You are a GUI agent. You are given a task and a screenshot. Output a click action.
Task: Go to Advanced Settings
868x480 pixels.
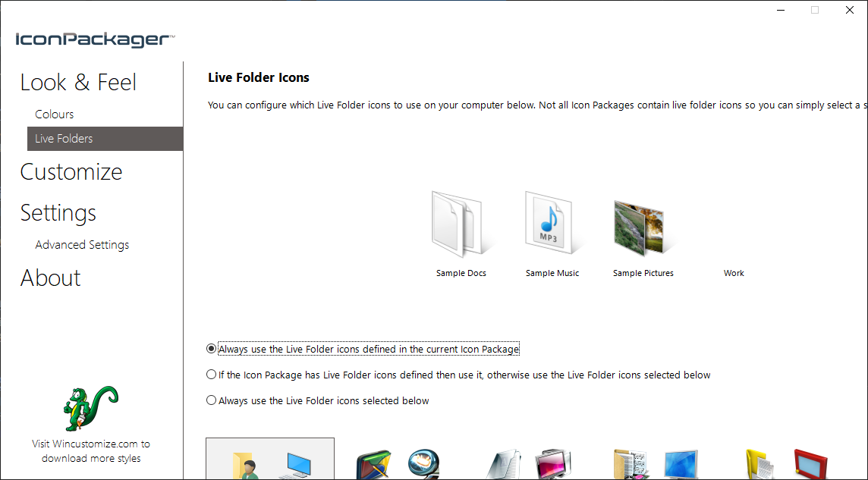coord(82,245)
